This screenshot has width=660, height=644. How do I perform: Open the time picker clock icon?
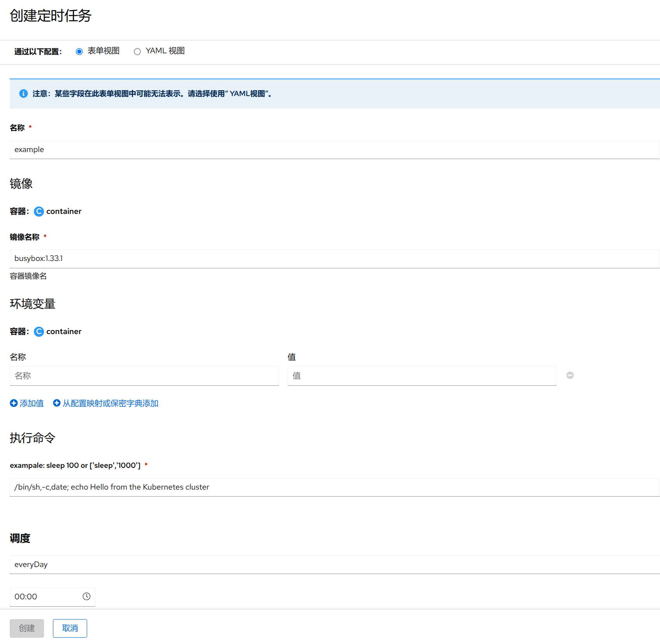point(86,597)
